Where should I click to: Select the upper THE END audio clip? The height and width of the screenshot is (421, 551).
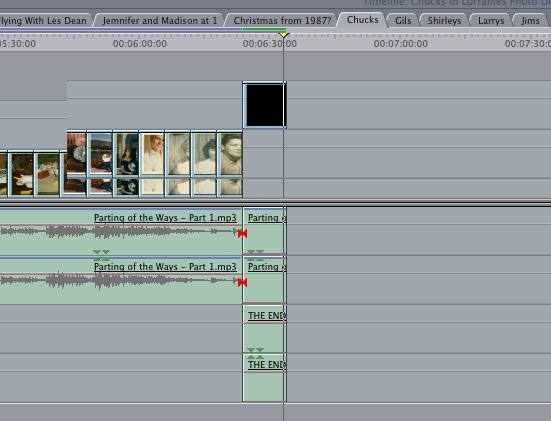(x=264, y=329)
